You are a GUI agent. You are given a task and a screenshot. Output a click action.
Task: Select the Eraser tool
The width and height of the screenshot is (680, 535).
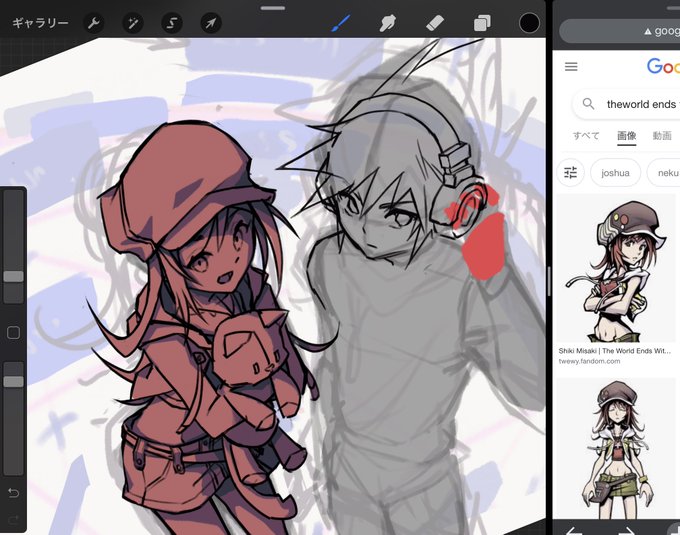pyautogui.click(x=435, y=23)
